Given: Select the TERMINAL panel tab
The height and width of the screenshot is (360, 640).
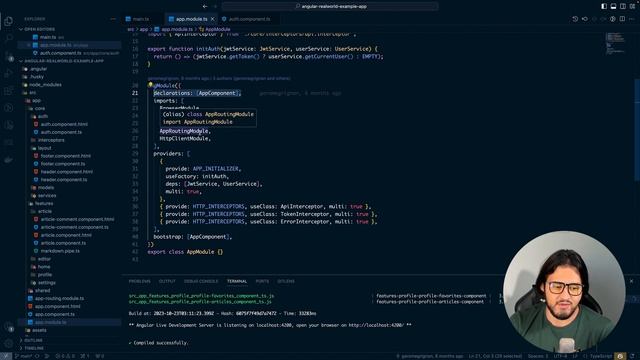Looking at the screenshot, I should (x=237, y=281).
